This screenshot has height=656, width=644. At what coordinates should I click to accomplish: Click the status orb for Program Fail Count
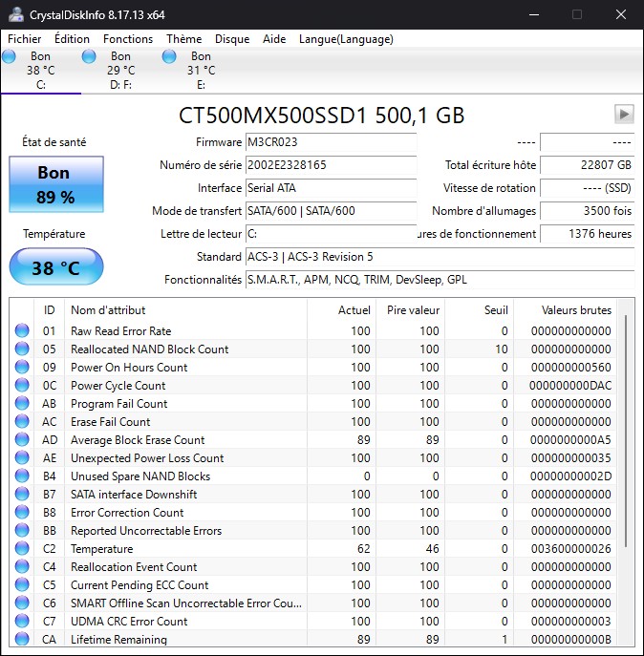coord(22,403)
